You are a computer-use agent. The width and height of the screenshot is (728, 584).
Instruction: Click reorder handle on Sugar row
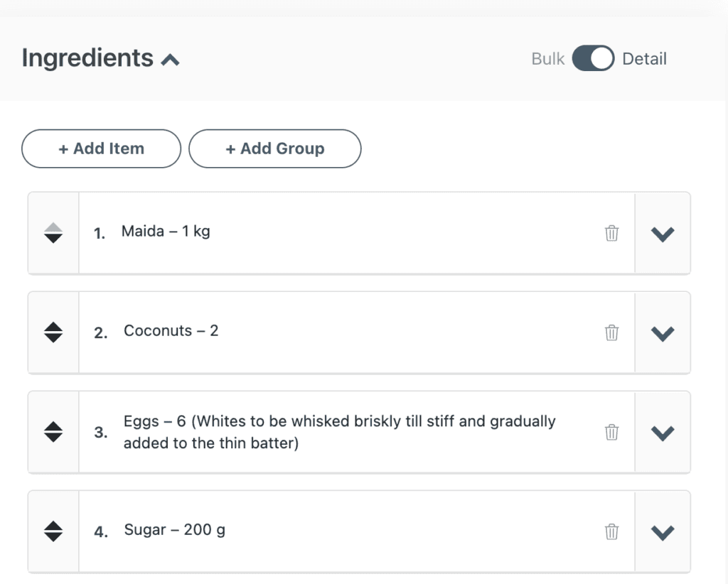tap(53, 531)
